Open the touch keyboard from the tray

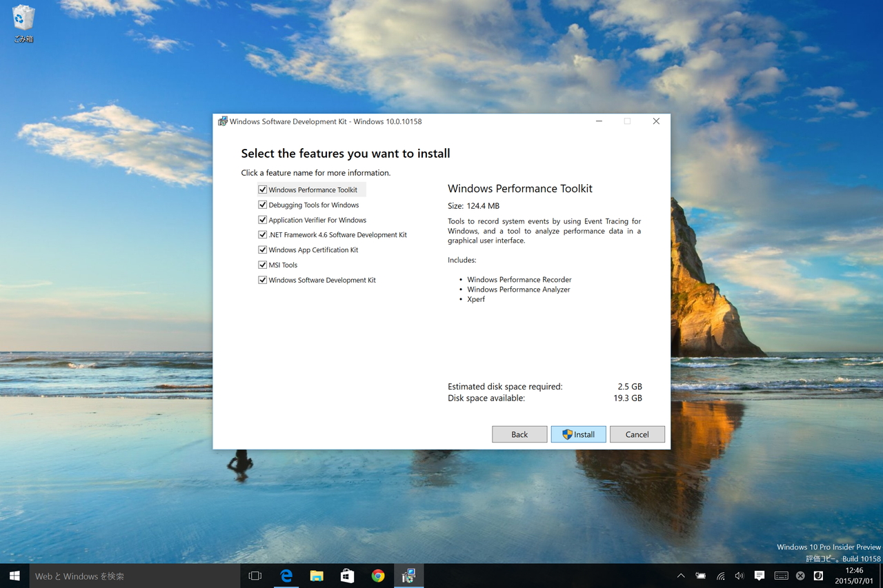[x=781, y=576]
